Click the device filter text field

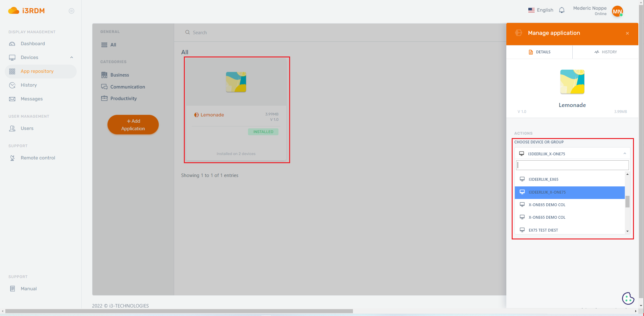572,165
